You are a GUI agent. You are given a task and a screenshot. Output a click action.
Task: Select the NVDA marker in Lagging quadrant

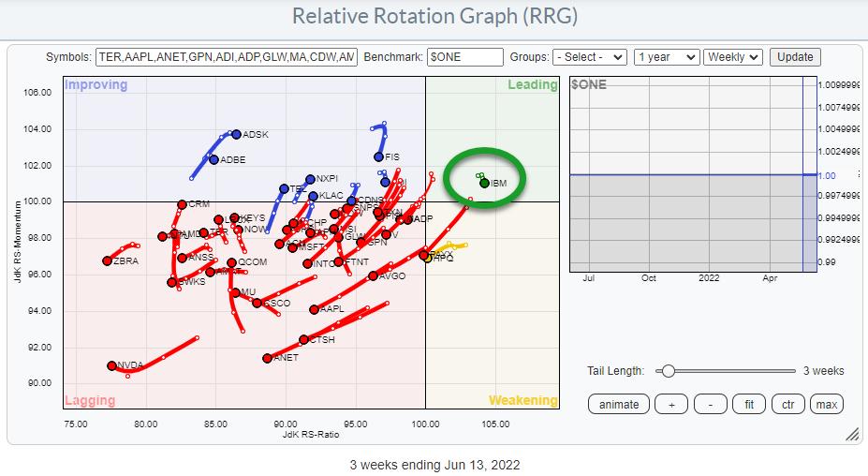(x=112, y=366)
